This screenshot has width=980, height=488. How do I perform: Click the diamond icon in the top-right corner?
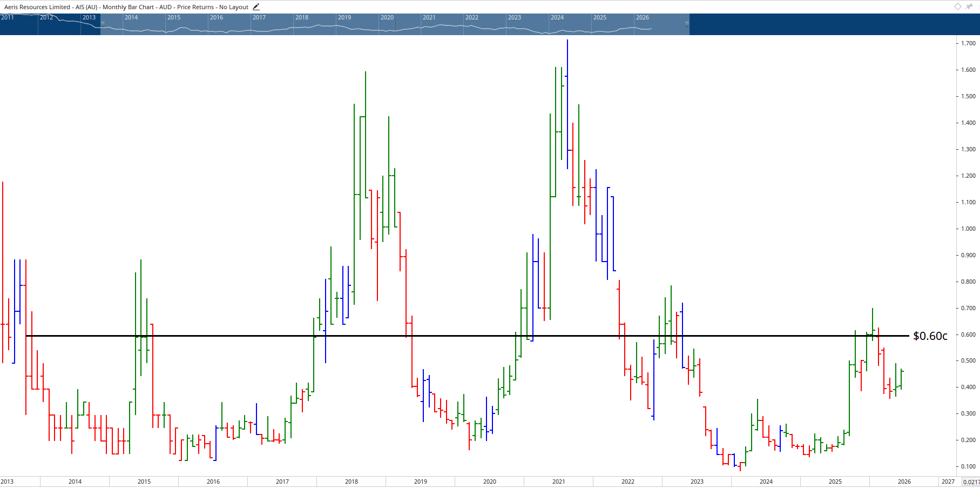click(x=957, y=6)
